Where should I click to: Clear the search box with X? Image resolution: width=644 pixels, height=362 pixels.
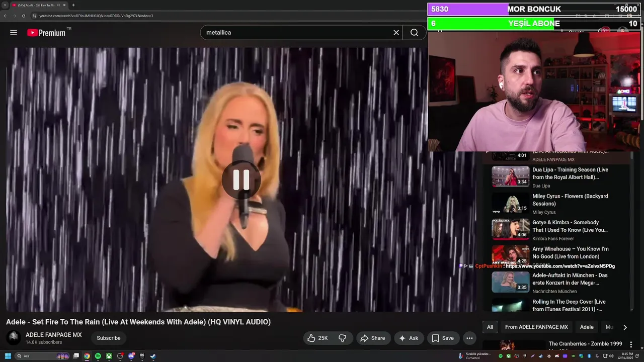(396, 33)
